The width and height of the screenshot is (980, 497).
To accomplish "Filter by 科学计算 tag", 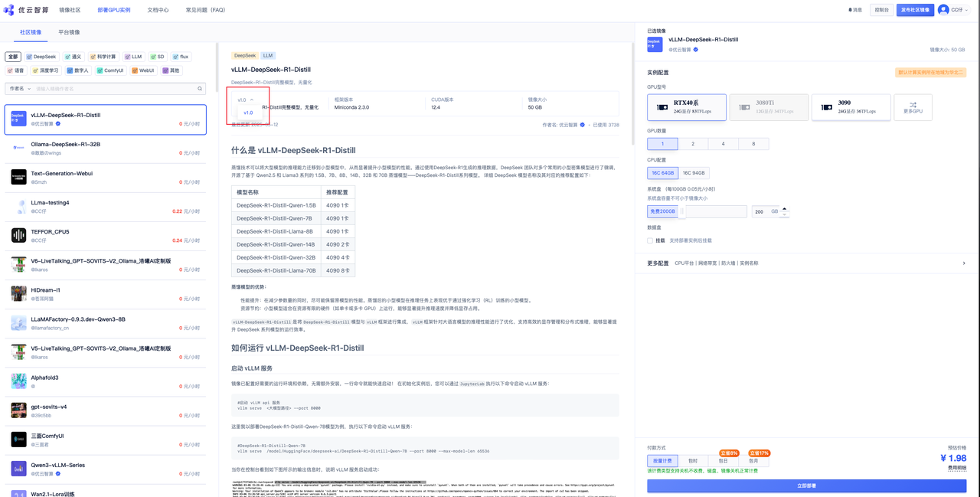I will (x=103, y=57).
